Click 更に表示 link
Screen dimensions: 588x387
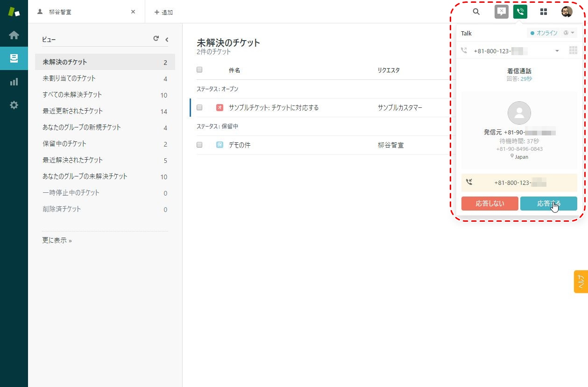click(x=57, y=240)
